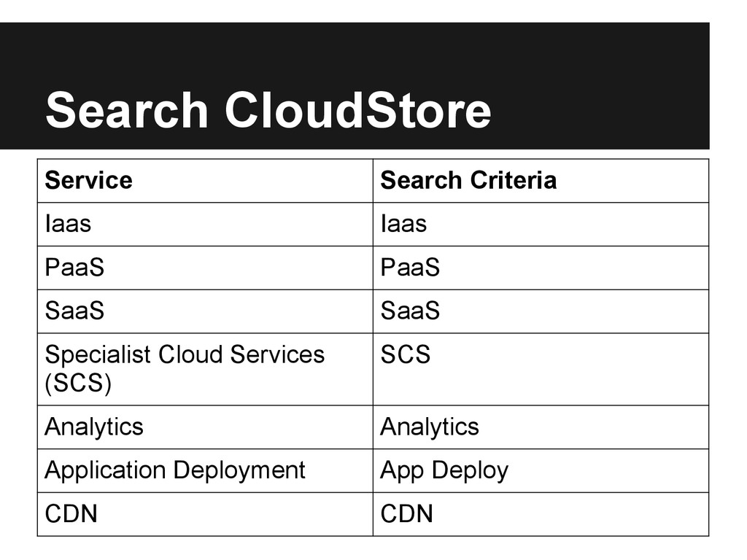Select the Specialist Cloud Services (SCS) cell

[205, 370]
